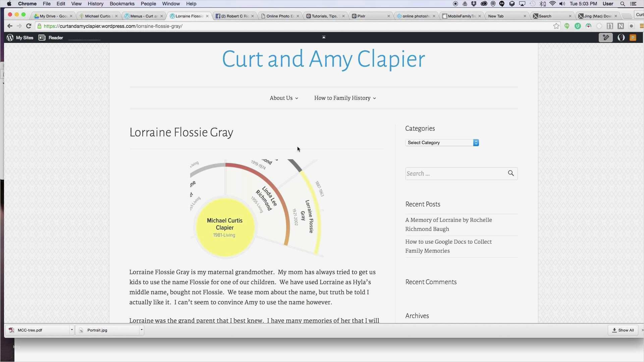Submit search with the magnifier icon

[511, 173]
